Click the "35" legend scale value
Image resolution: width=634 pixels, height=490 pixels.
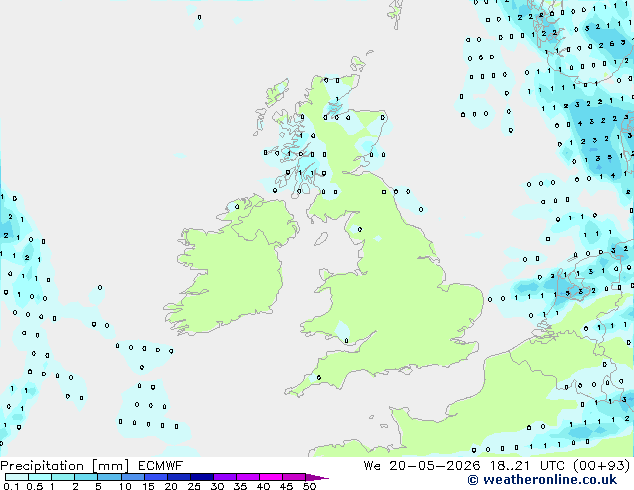[x=240, y=486]
